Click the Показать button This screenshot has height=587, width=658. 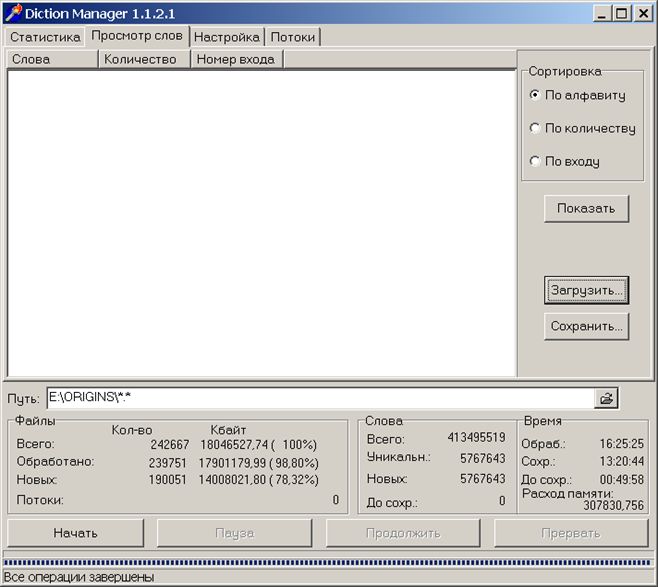tap(586, 209)
